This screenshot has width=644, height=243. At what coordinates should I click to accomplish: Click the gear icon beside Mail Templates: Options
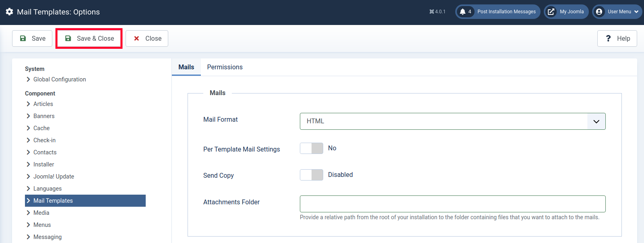(x=9, y=12)
